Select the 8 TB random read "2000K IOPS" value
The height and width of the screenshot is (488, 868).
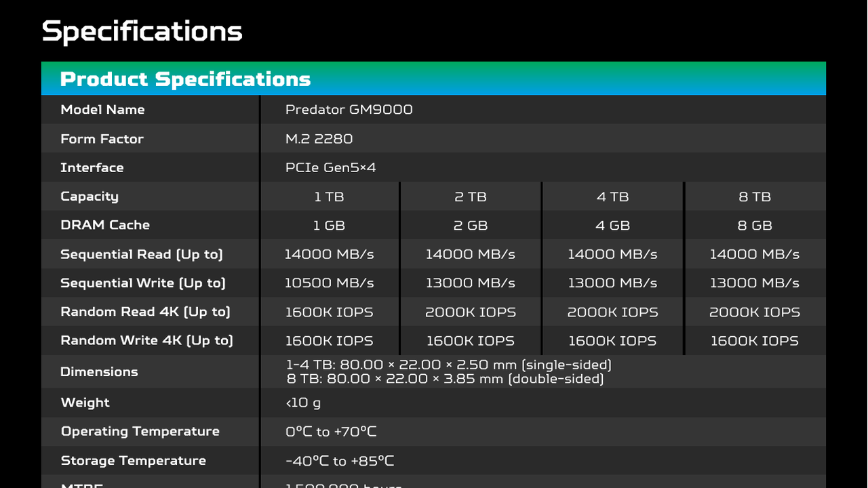click(755, 312)
